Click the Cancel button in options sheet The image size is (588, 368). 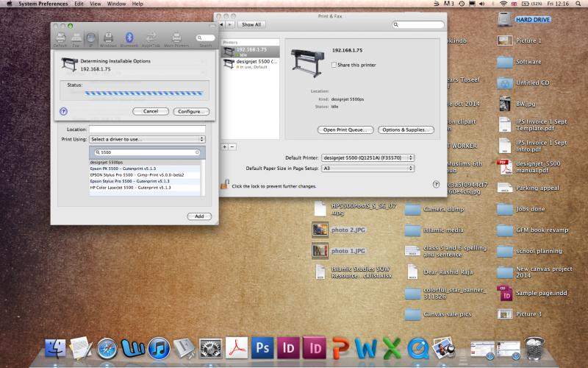(151, 111)
